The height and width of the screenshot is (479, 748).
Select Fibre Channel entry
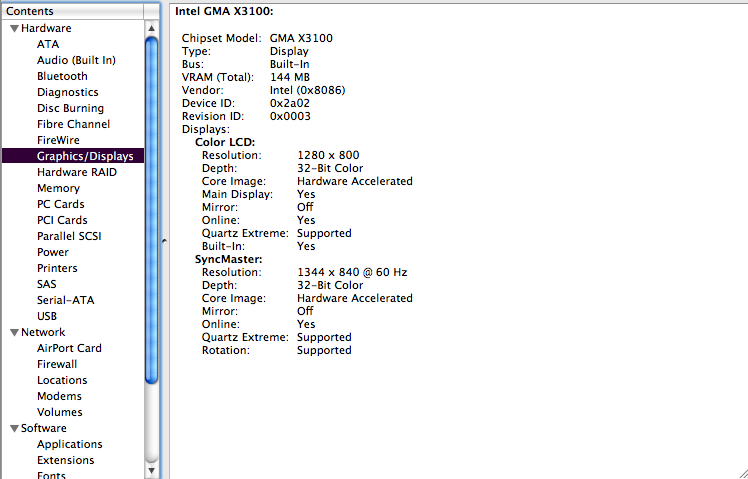73,124
